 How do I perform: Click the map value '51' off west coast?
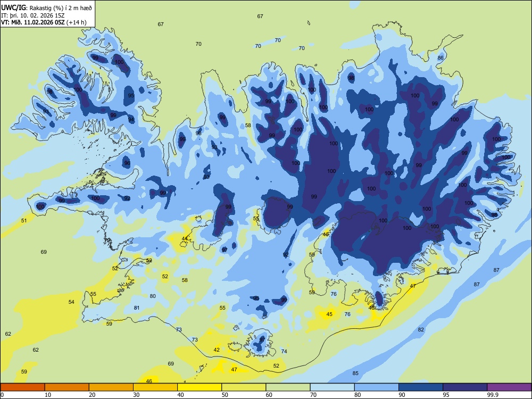pyautogui.click(x=24, y=221)
